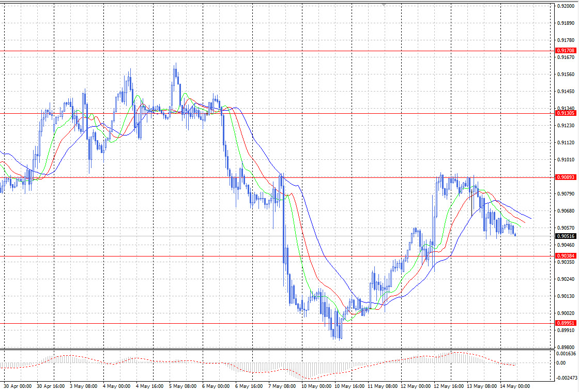Image resolution: width=579 pixels, height=392 pixels.
Task: Click the 10 May 16:00 time label
Action: pos(349,386)
